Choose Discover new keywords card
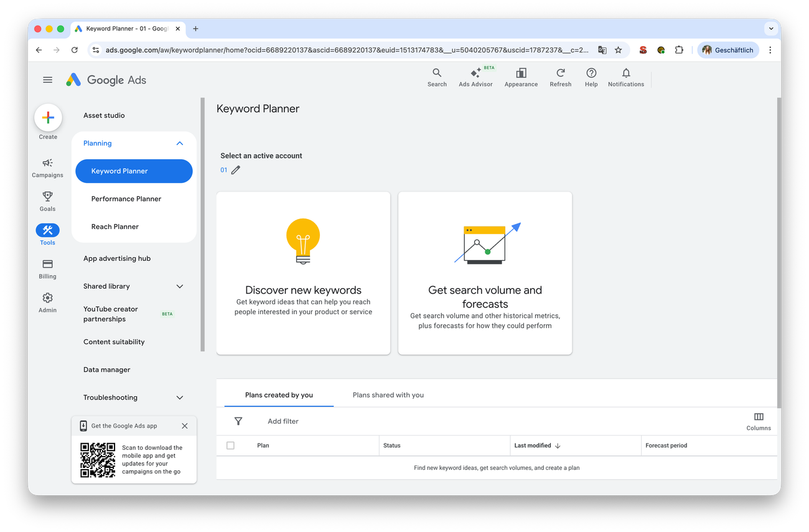This screenshot has height=532, width=809. tap(303, 273)
